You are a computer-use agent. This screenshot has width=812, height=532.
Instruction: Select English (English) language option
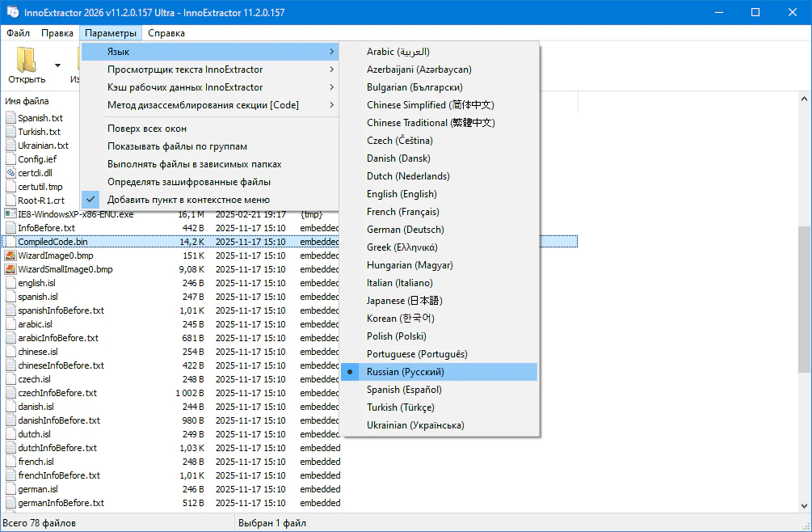(402, 194)
